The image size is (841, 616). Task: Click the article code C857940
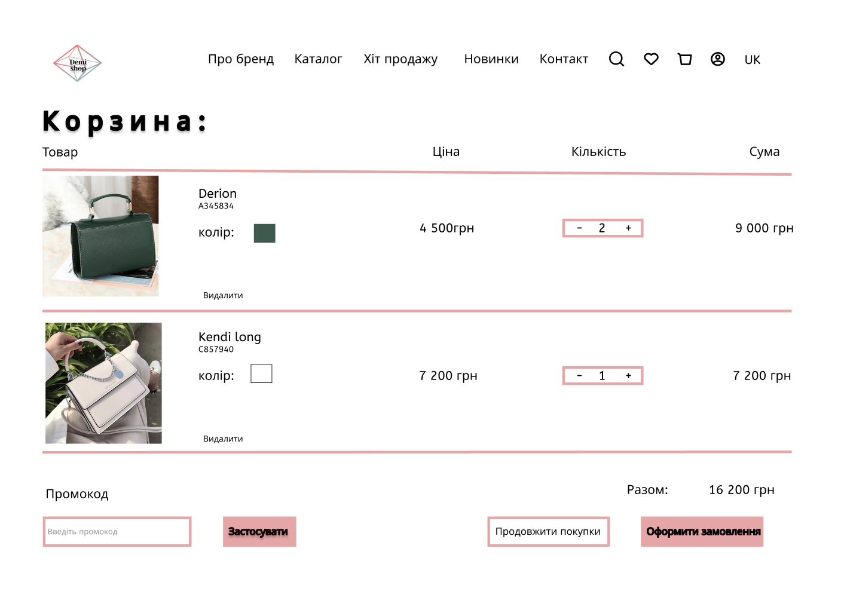point(216,350)
